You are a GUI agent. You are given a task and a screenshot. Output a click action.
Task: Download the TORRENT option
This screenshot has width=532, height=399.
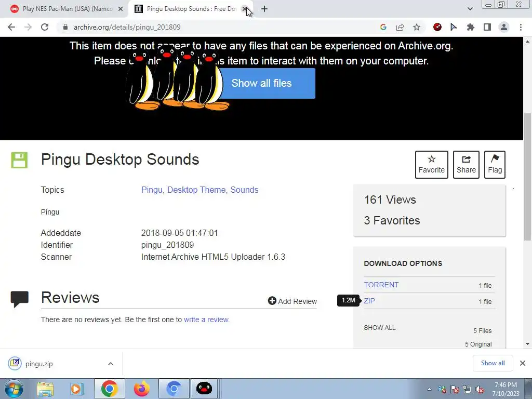(381, 285)
